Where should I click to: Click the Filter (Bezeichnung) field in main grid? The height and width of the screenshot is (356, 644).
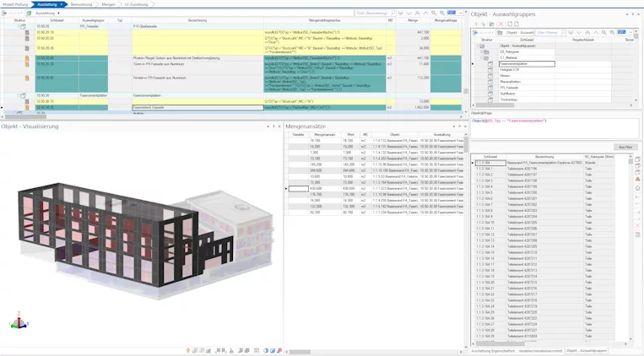[371, 13]
